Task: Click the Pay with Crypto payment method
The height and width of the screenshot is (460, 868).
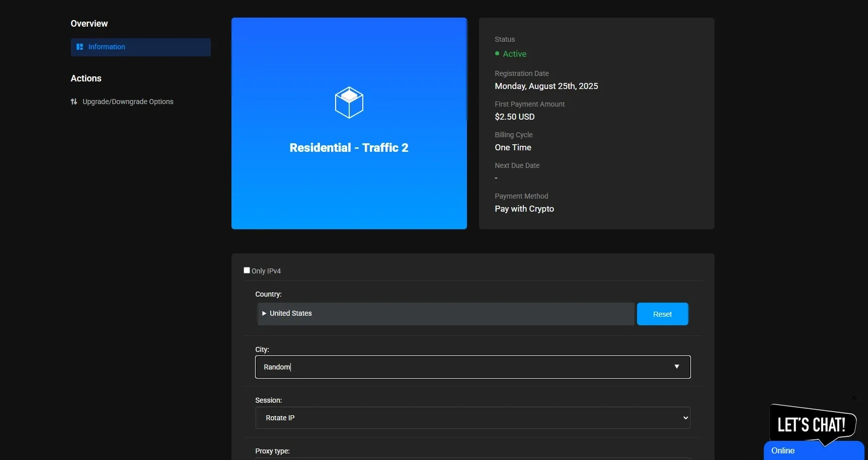Action: [524, 209]
